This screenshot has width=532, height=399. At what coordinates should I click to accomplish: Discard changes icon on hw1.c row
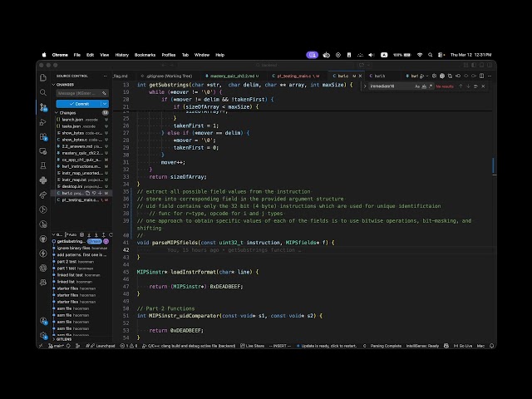94,193
